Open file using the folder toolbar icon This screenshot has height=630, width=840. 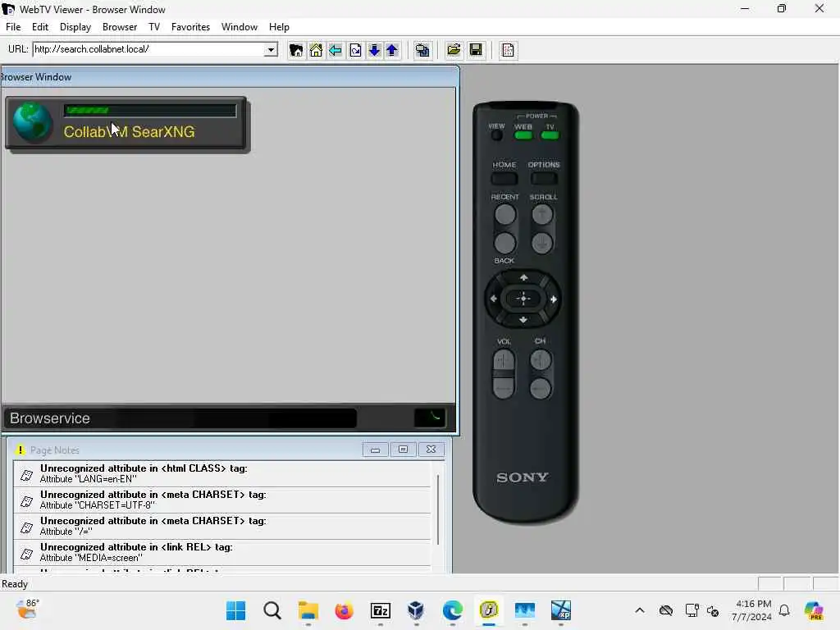click(x=453, y=50)
